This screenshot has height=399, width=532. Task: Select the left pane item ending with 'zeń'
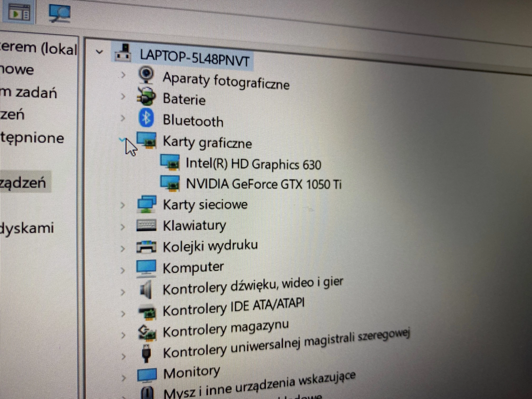click(12, 115)
